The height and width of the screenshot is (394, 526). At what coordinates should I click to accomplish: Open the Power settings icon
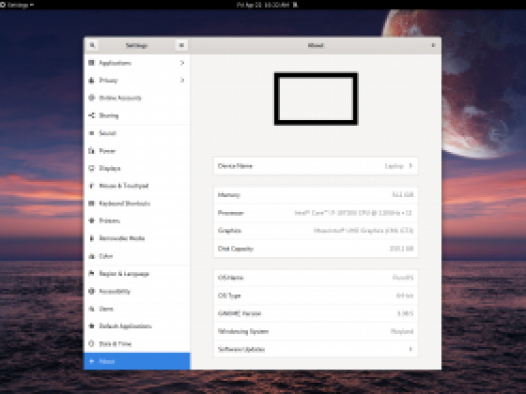pyautogui.click(x=92, y=151)
